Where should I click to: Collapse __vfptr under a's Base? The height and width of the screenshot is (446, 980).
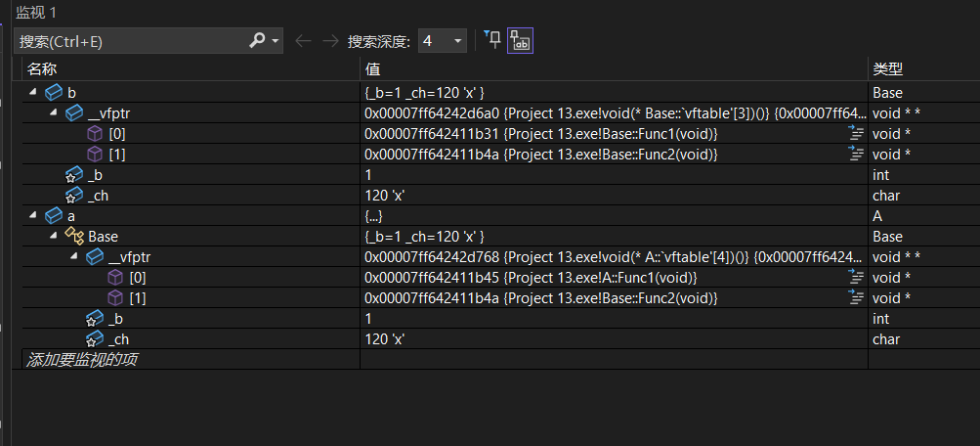pos(74,256)
